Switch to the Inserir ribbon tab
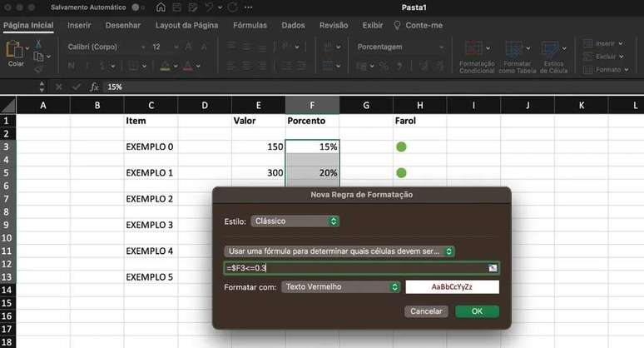Screen dimensions: 644x348 pyautogui.click(x=79, y=25)
